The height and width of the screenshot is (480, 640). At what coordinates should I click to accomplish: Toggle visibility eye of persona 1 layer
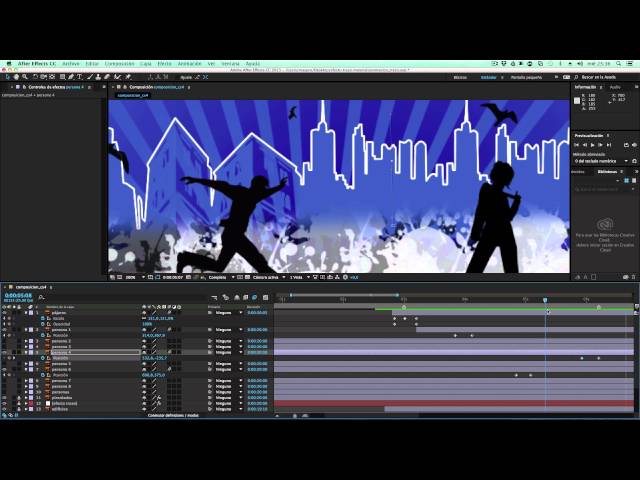coord(4,329)
